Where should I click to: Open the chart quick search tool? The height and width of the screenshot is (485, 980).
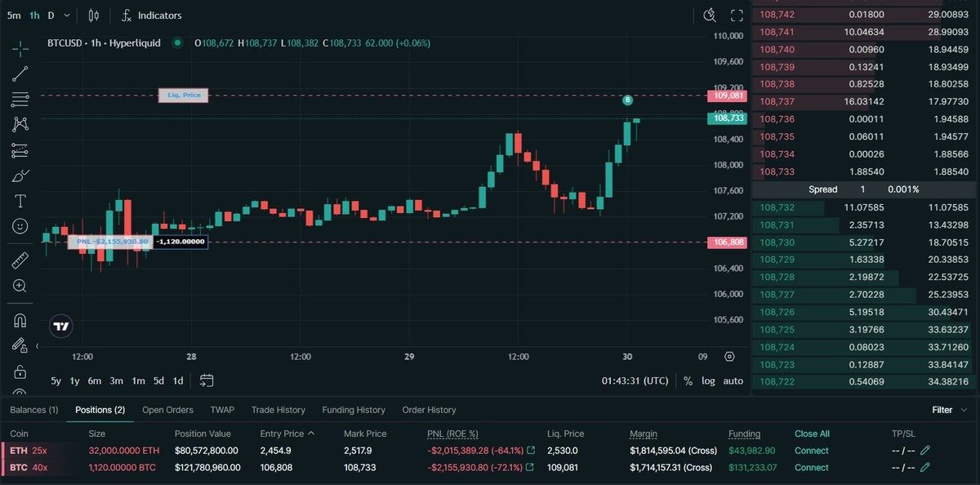pos(710,15)
